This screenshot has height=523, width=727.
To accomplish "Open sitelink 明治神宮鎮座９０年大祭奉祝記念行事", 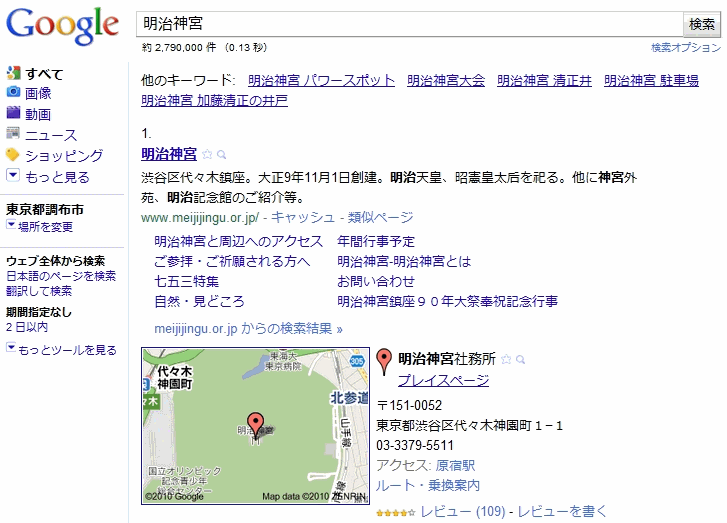I will pos(447,301).
